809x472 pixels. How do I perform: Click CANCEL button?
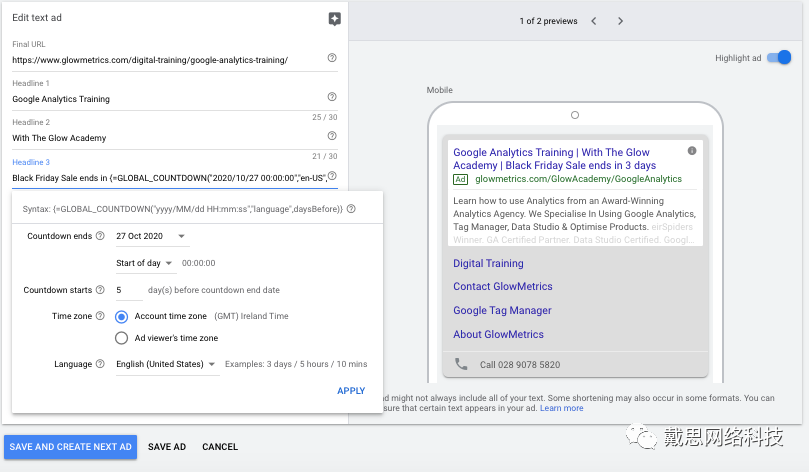click(220, 447)
